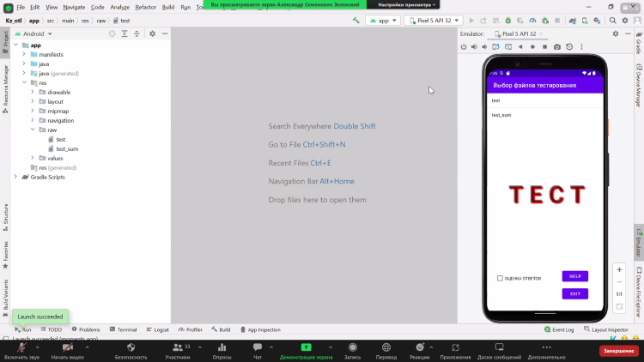Screen dimensions: 644x362
Task: Open Project panel gear options
Action: pyautogui.click(x=152, y=33)
